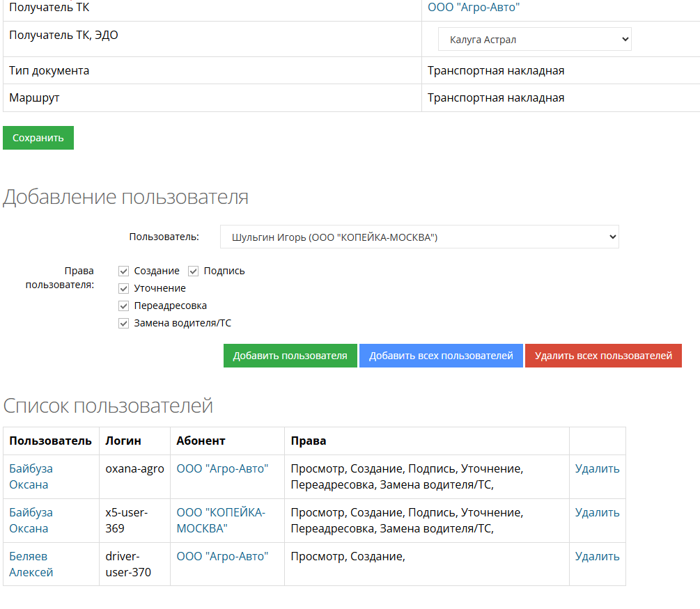700x609 pixels.
Task: Click Добавить всех пользователей button
Action: pyautogui.click(x=441, y=356)
